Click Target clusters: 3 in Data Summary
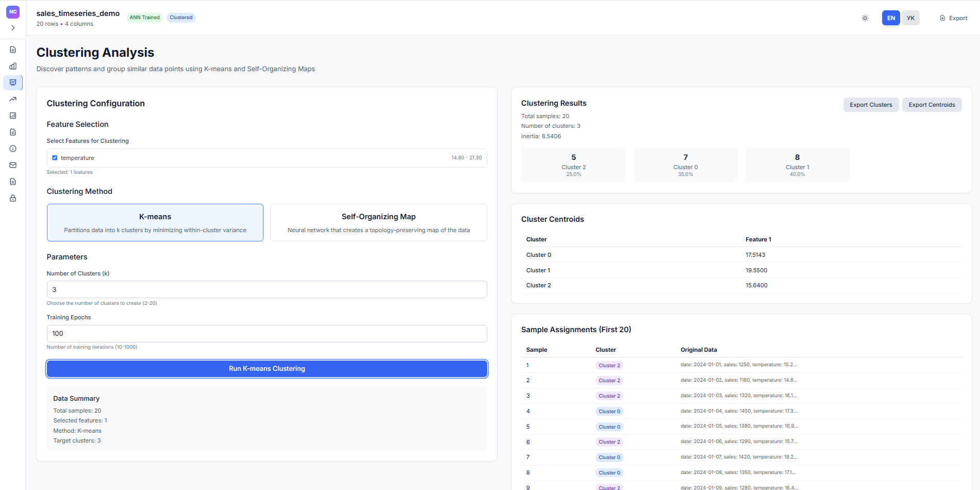Viewport: 980px width, 490px height. 77,440
